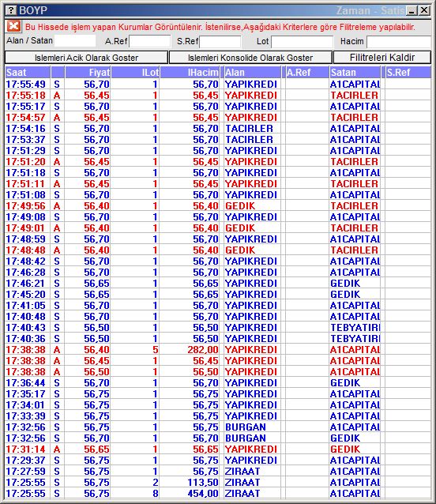Click the S.Ref filter input box
Screen dimensions: 436x504
coord(220,41)
